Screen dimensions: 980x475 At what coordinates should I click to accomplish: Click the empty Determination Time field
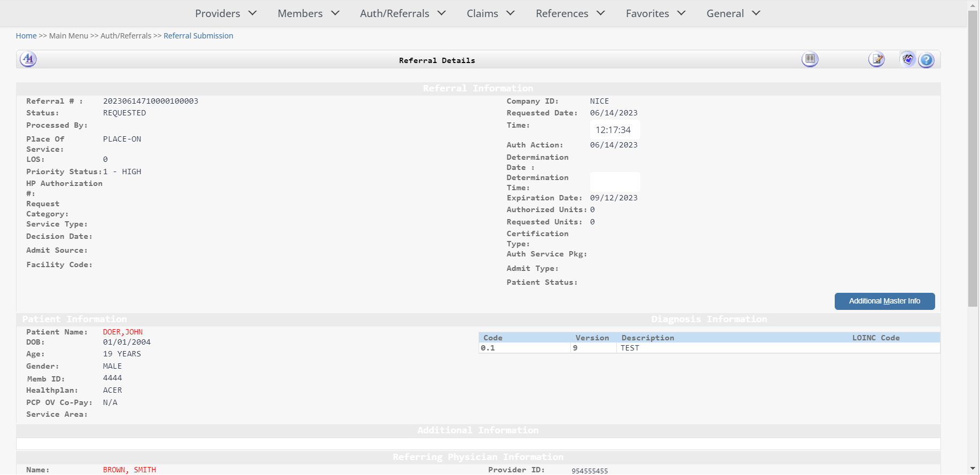[614, 182]
